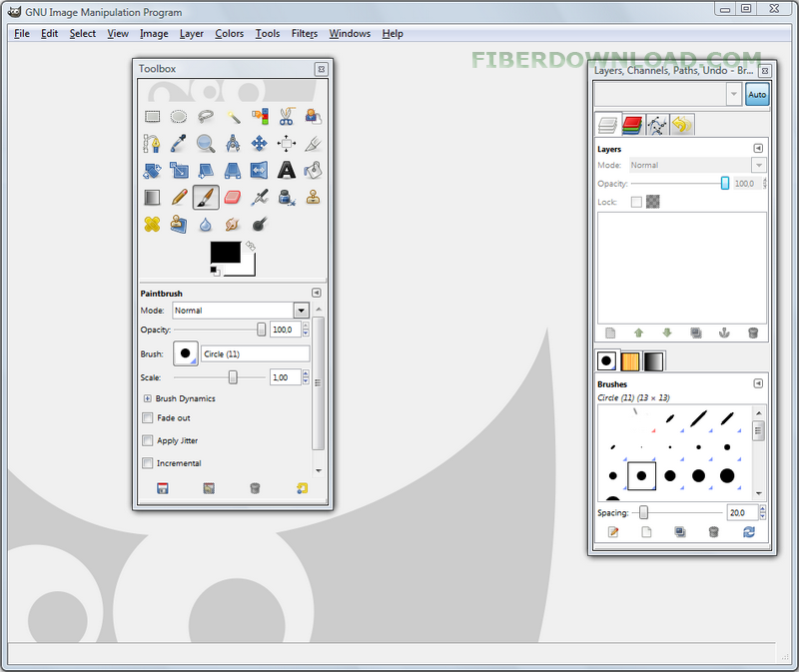Switch to the Eraser tool

coord(232,197)
